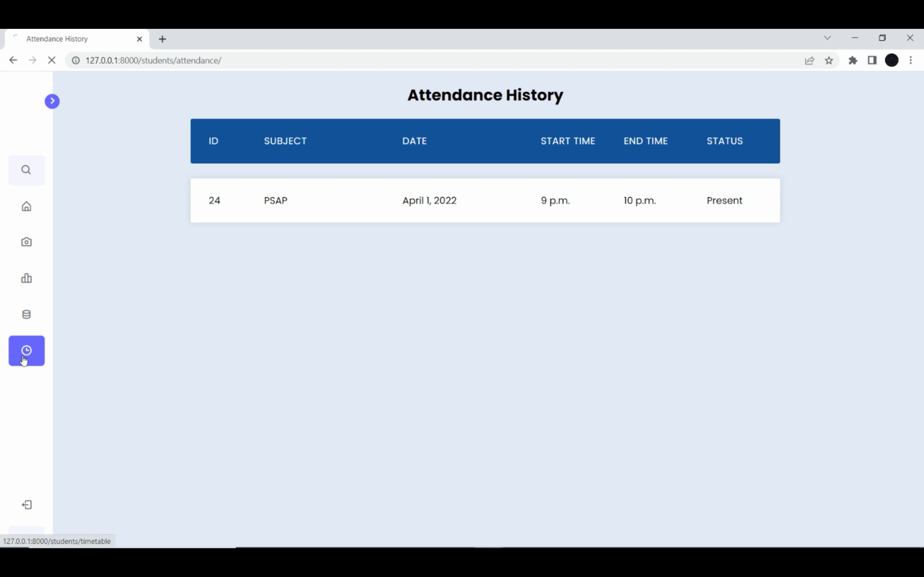924x577 pixels.
Task: Select the database icon in the sidebar
Action: pos(26,314)
